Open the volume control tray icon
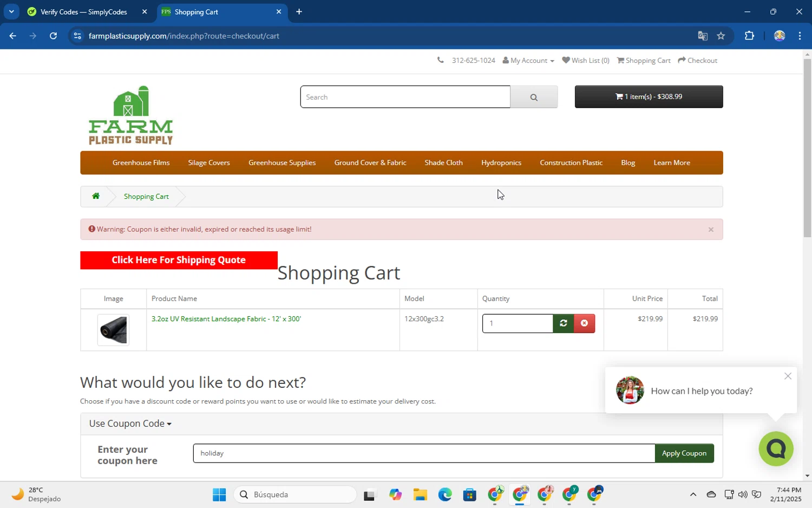812x508 pixels. click(x=743, y=494)
